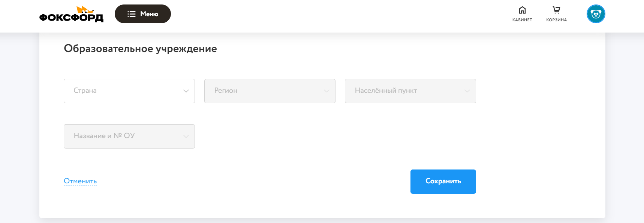Image resolution: width=644 pixels, height=223 pixels.
Task: Click the Отменить link
Action: pyautogui.click(x=80, y=181)
